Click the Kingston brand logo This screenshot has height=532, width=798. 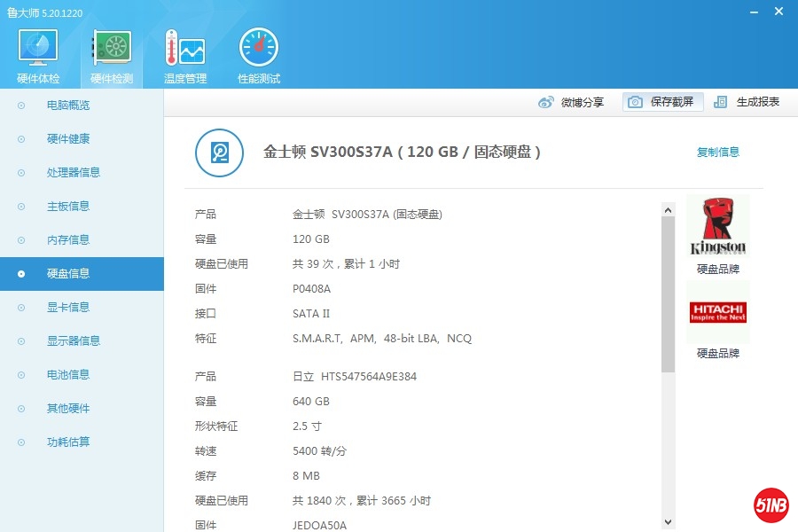[x=718, y=225]
